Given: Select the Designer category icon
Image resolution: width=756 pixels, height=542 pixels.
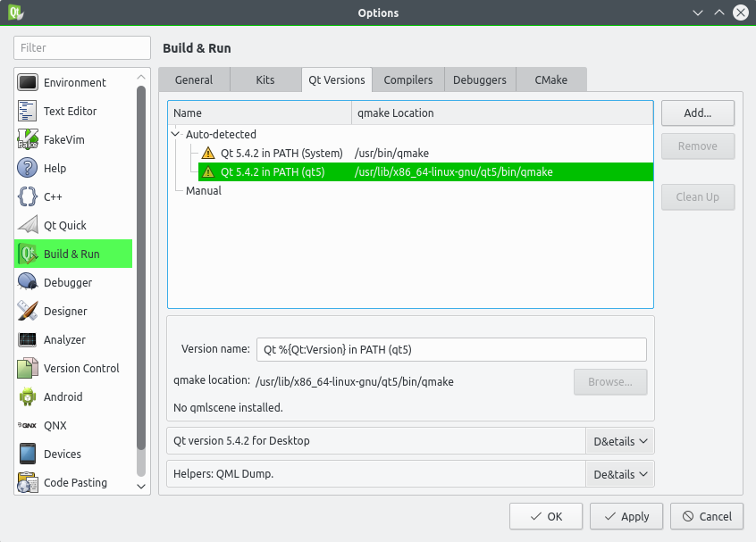Looking at the screenshot, I should coord(28,311).
